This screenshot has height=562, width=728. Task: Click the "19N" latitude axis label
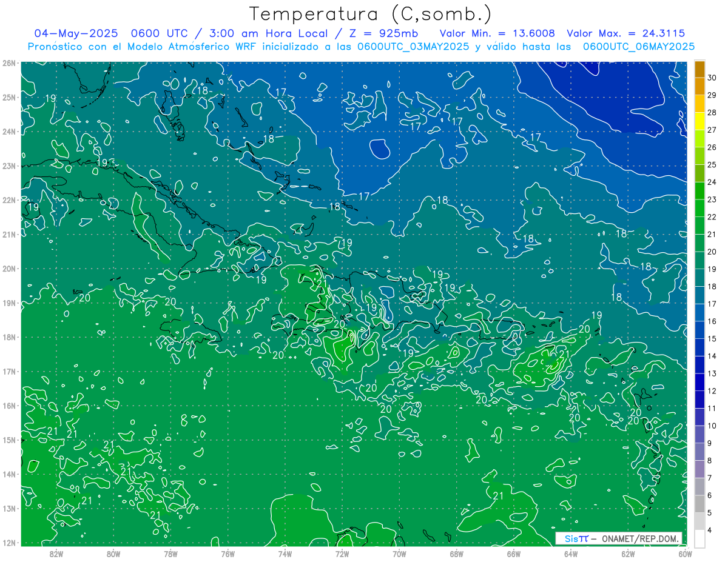point(8,303)
